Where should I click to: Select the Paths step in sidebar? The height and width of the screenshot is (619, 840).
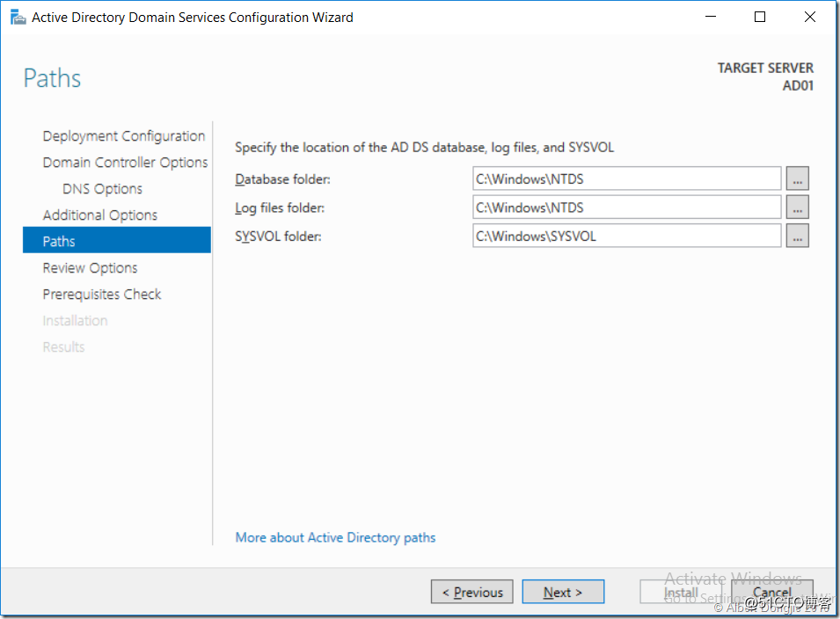pos(117,240)
